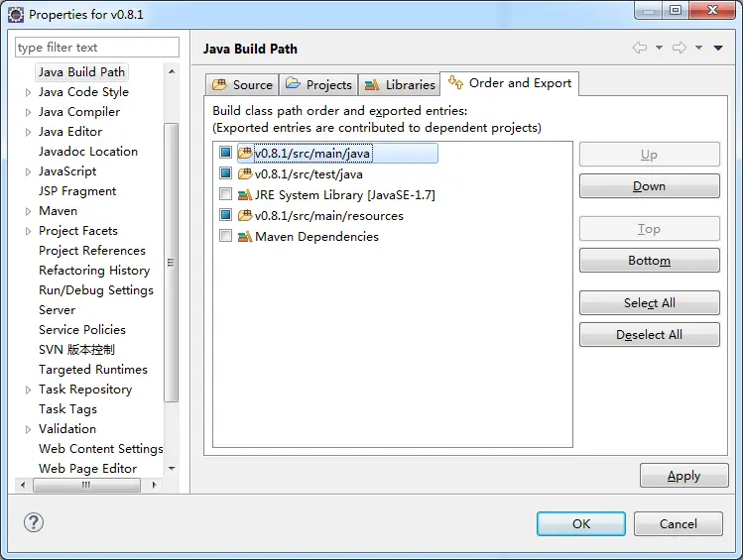This screenshot has height=560, width=743.
Task: Expand the Project Facets node
Action: click(x=28, y=231)
